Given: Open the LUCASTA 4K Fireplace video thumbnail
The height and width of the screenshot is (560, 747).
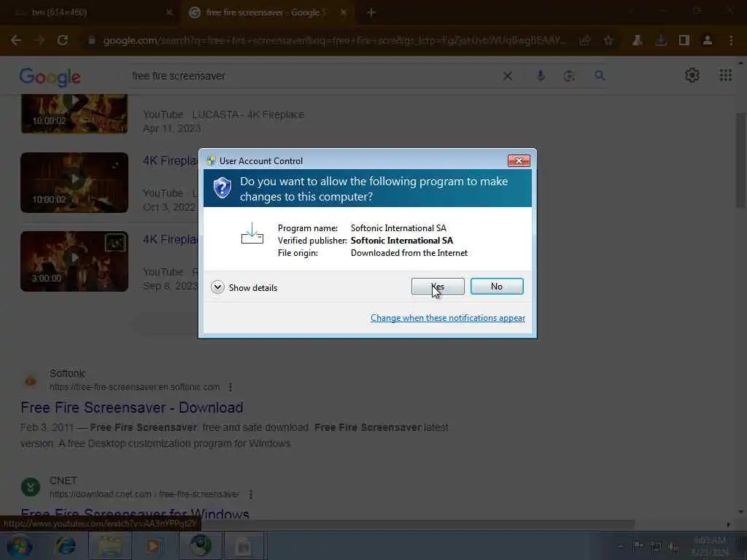Looking at the screenshot, I should 74,114.
